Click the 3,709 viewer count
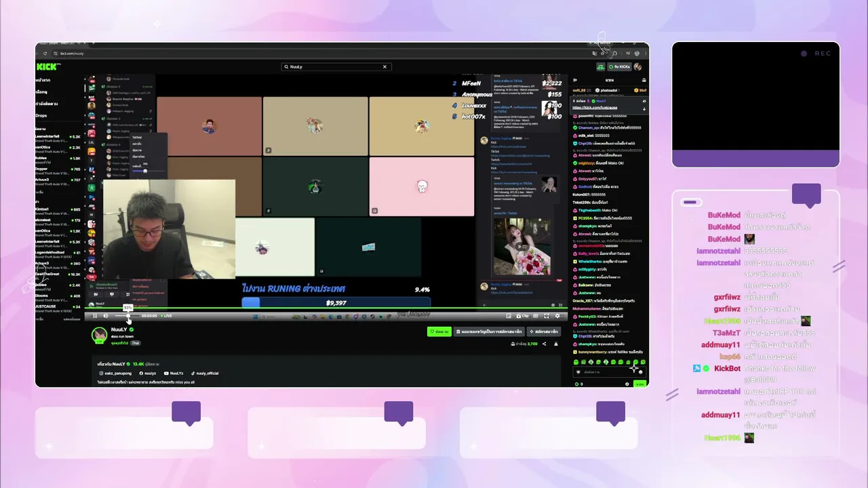 click(532, 344)
